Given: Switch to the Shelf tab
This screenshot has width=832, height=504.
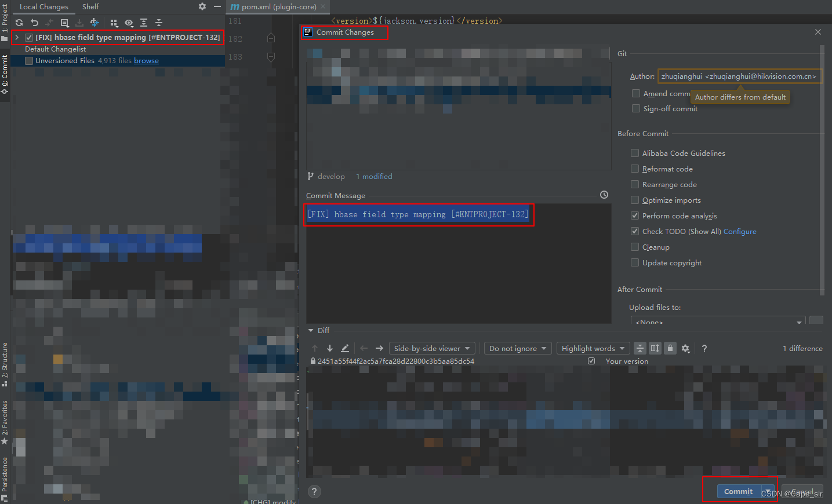Looking at the screenshot, I should (x=90, y=6).
